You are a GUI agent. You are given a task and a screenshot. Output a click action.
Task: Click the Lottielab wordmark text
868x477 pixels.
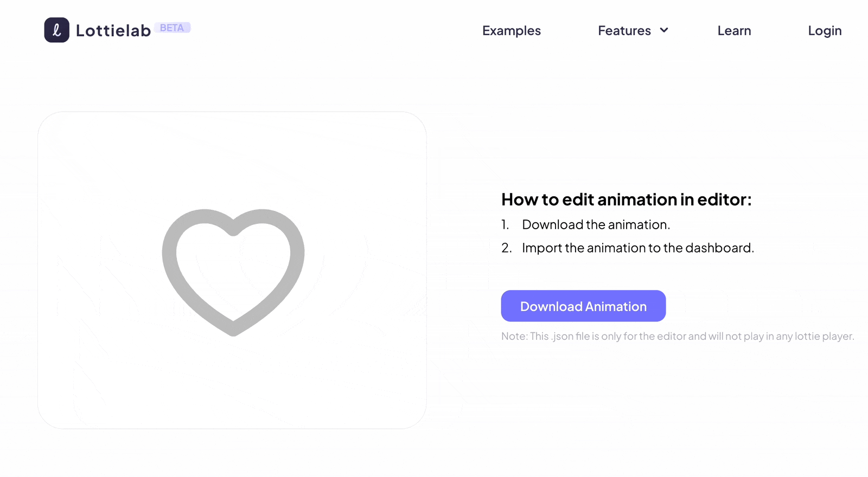click(113, 31)
